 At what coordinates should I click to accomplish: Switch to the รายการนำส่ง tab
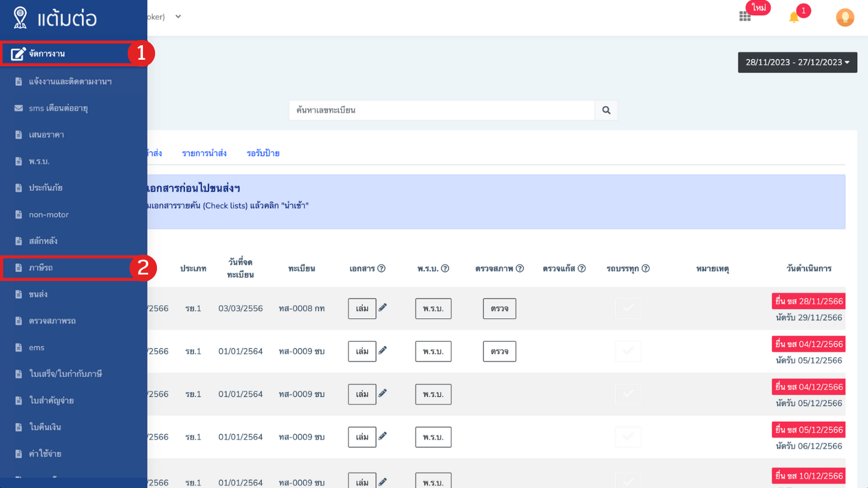coord(204,153)
